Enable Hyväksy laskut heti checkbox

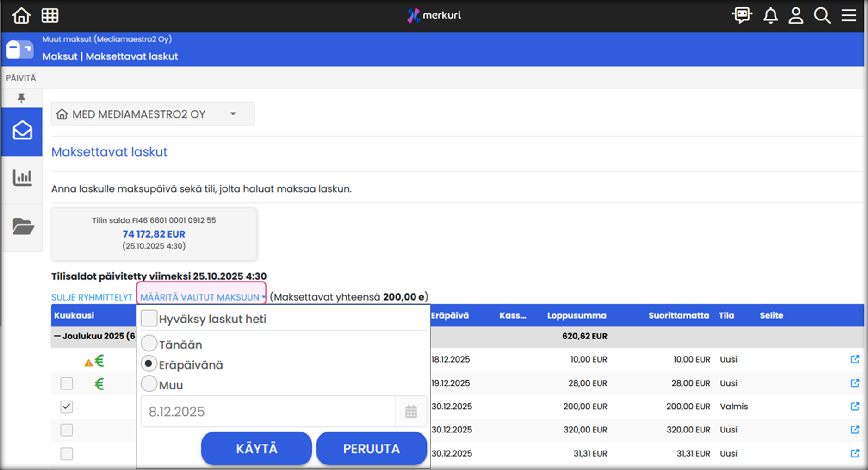click(149, 319)
